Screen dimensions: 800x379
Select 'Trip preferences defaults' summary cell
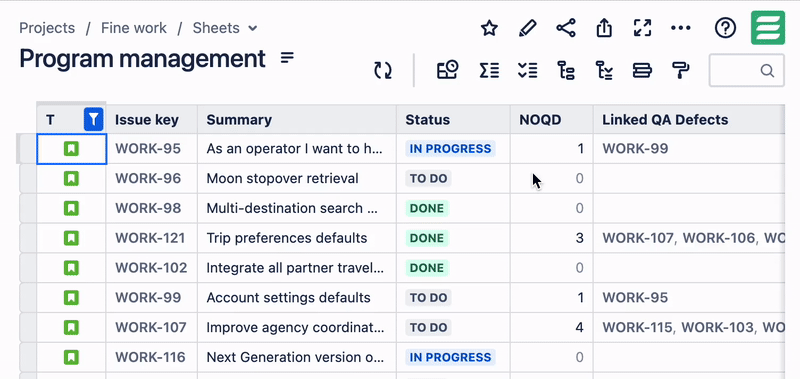(x=297, y=238)
